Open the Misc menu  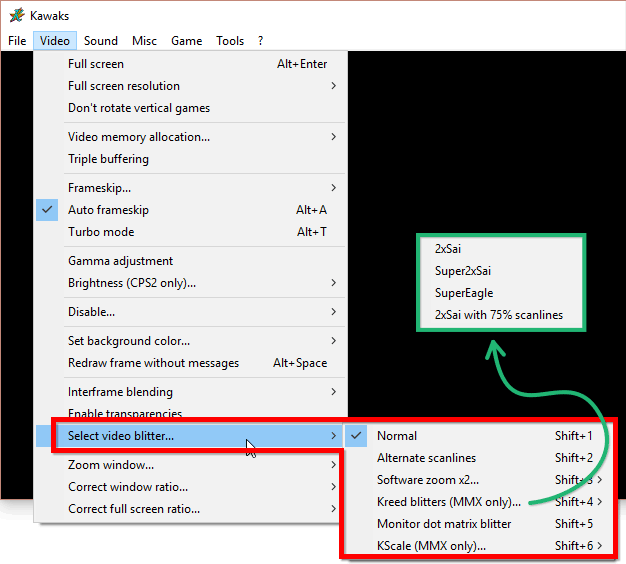pos(144,41)
